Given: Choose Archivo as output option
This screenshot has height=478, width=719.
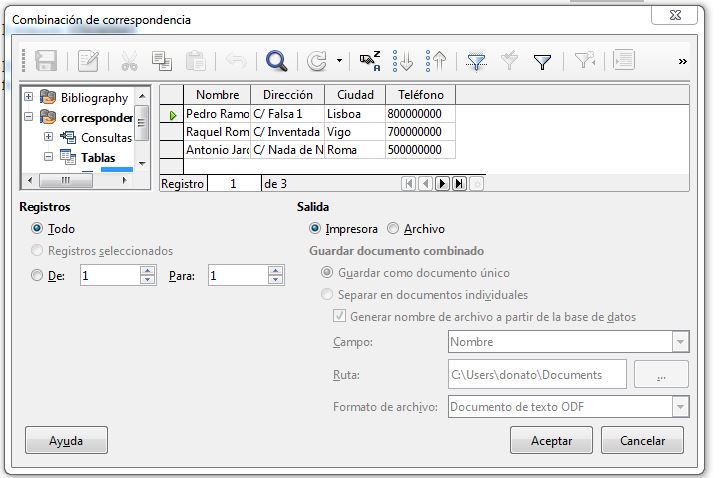Looking at the screenshot, I should [x=393, y=229].
